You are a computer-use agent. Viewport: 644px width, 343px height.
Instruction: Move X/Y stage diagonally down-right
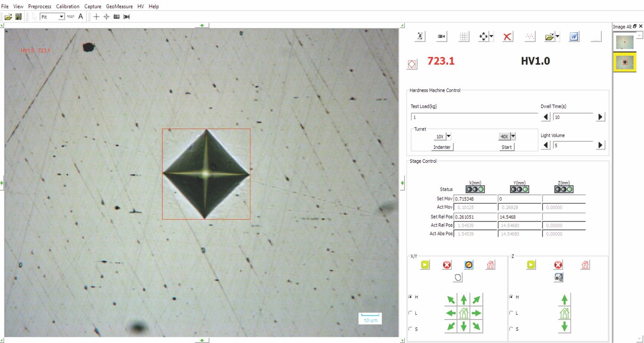pos(477,326)
